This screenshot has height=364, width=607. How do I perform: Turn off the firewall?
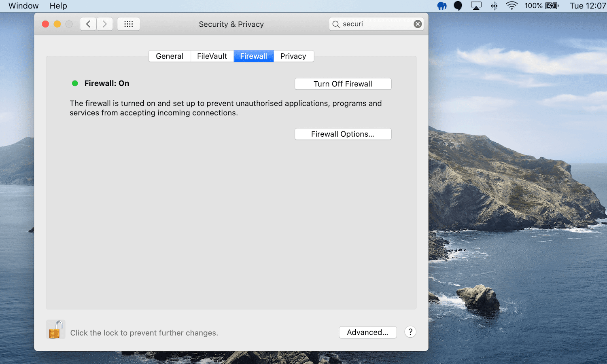coord(343,84)
